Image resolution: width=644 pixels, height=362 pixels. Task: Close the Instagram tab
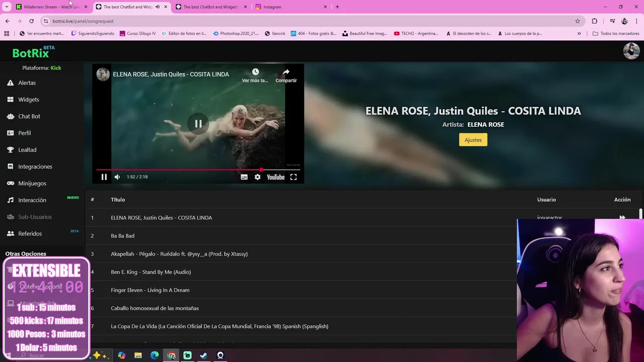[325, 7]
